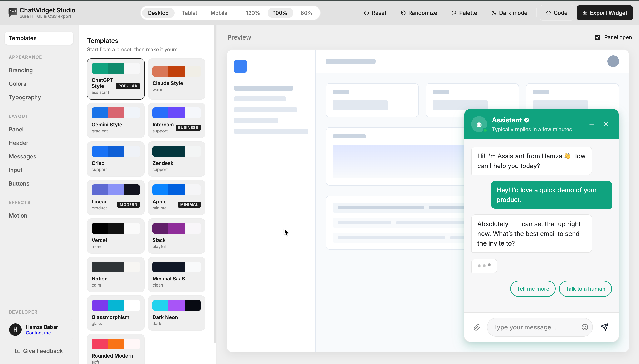Viewport: 639px width, 364px height.
Task: Select the Desktop preview mode
Action: click(158, 13)
